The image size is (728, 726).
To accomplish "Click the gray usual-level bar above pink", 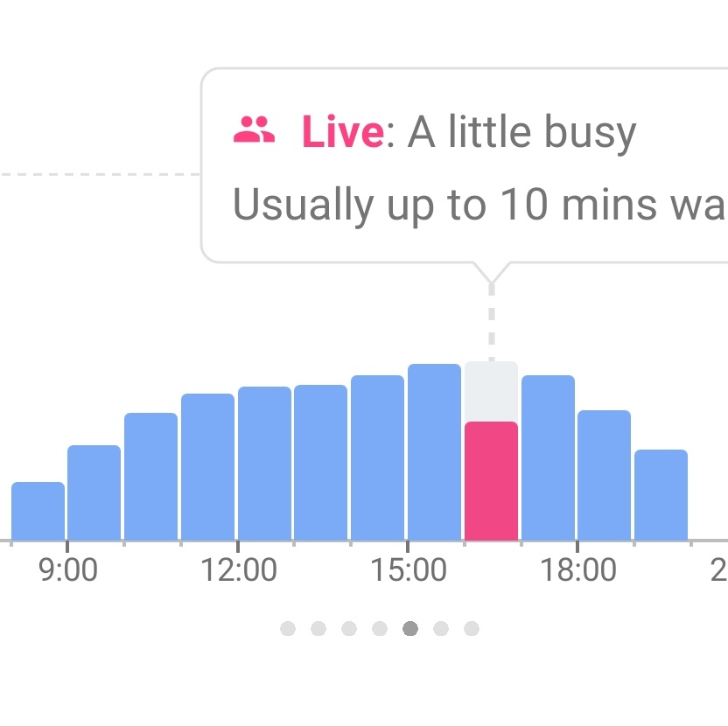I will pyautogui.click(x=491, y=391).
